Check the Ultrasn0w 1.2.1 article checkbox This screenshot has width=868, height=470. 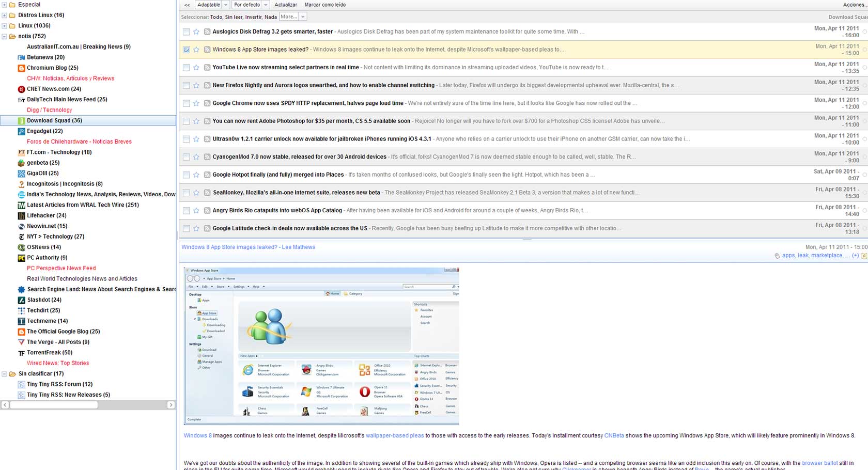pos(186,139)
